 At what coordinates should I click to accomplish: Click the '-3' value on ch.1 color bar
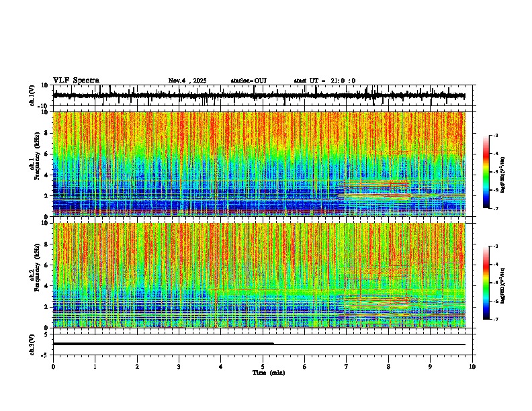(x=495, y=135)
